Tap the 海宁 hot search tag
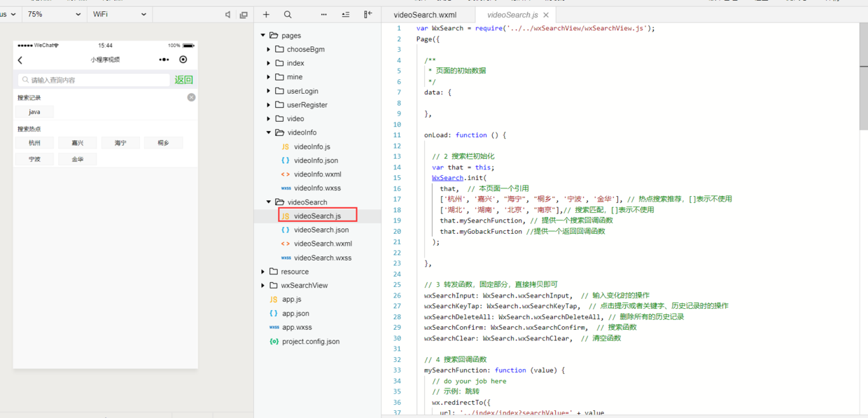The width and height of the screenshot is (868, 418). pyautogui.click(x=120, y=143)
